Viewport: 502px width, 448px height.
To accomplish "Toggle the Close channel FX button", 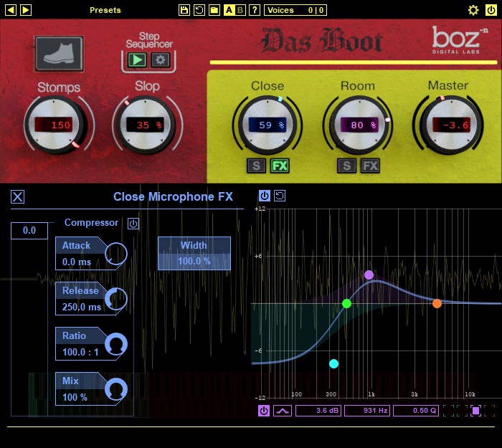I will 280,166.
